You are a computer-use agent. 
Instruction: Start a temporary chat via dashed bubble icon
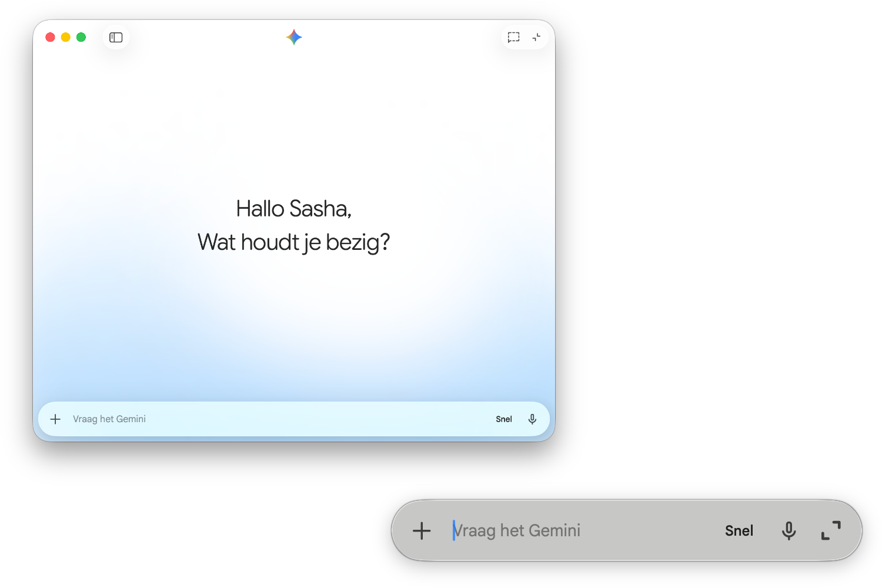513,38
